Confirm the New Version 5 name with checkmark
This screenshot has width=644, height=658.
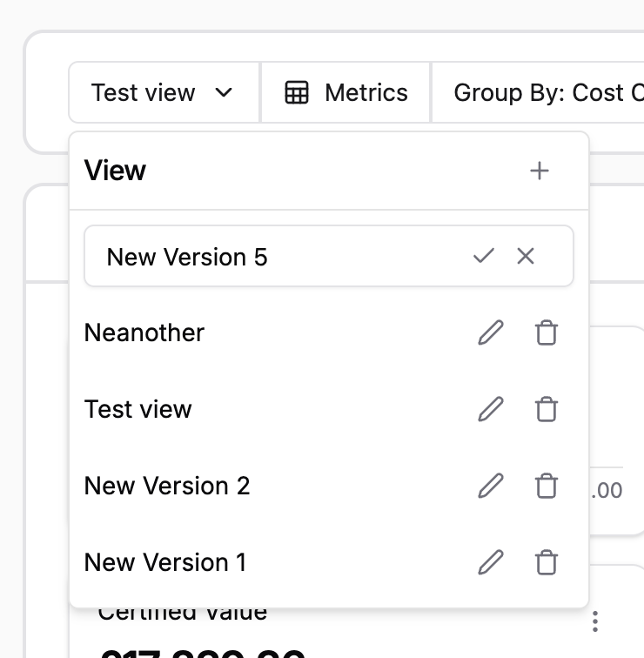(483, 256)
